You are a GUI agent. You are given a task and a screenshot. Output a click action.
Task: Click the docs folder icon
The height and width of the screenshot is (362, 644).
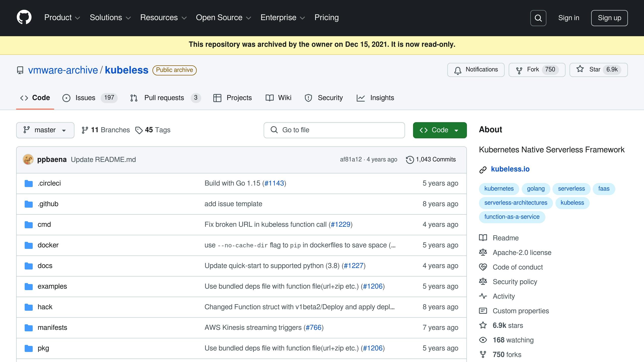29,266
